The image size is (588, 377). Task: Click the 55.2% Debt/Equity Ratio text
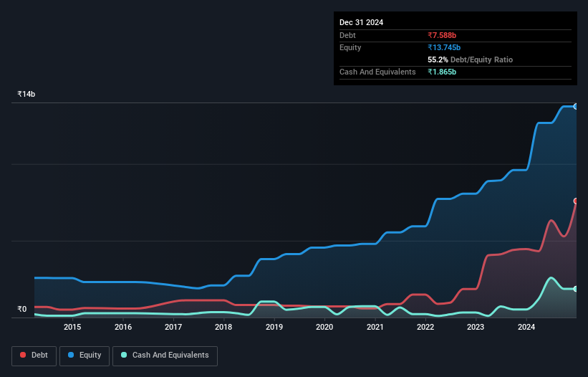(471, 59)
